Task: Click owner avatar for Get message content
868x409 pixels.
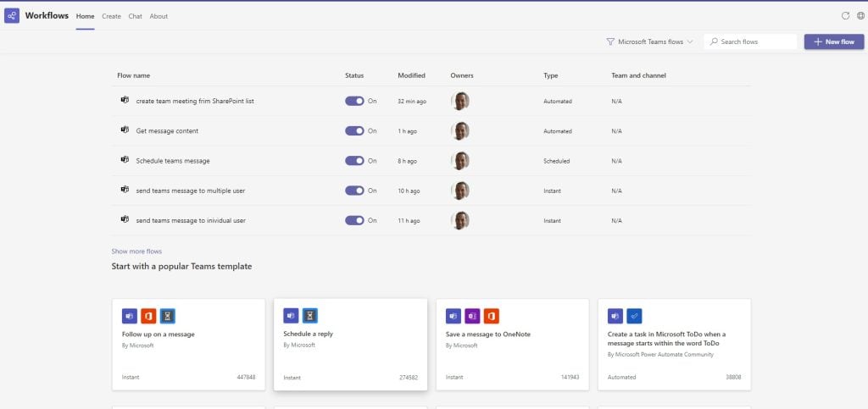Action: (x=460, y=131)
